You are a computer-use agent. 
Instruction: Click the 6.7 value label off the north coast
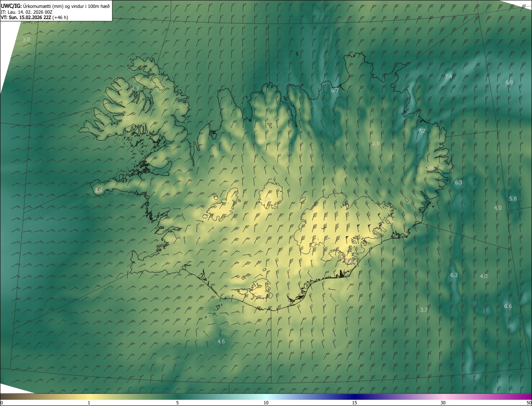[335, 90]
